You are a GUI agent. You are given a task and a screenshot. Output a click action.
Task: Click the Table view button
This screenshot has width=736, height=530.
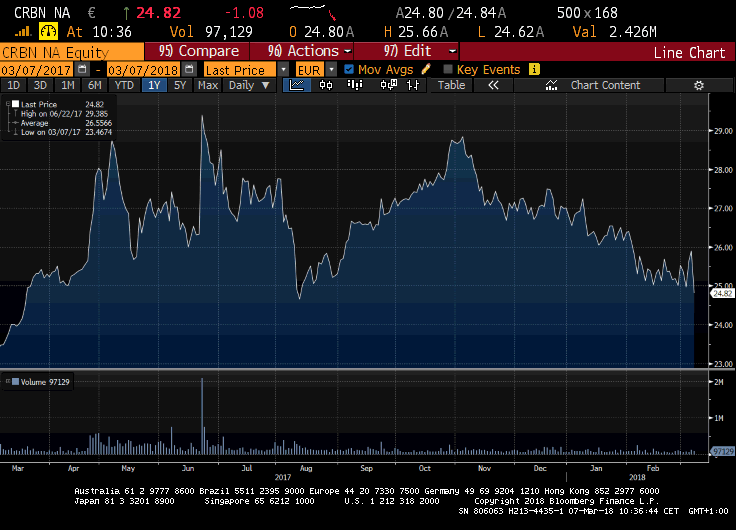(x=452, y=85)
